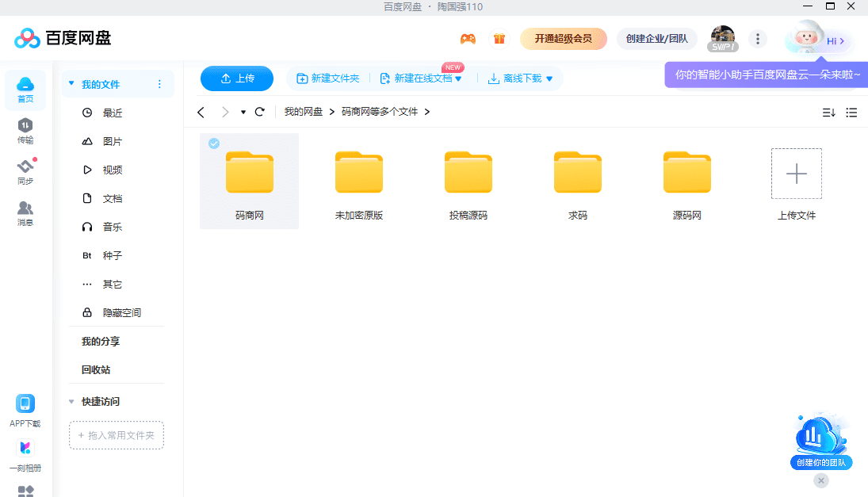Collapse the 我的文件 tree section
Image resolution: width=868 pixels, height=497 pixels.
click(71, 84)
